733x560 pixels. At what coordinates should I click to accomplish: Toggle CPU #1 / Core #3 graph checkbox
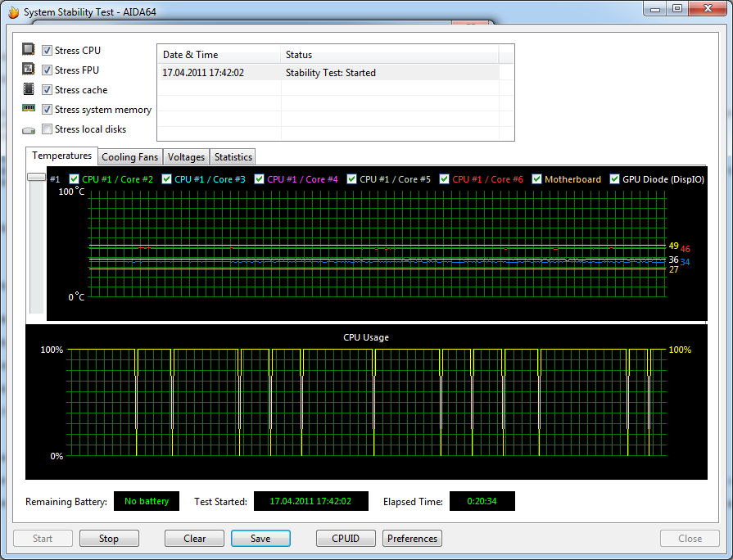[166, 179]
